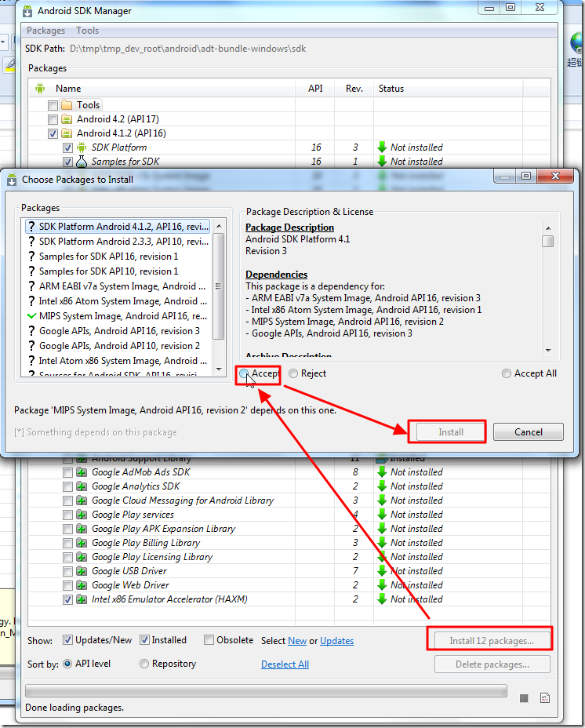Viewport: 585px width, 728px height.
Task: Sort by Repository radio button
Action: point(144,664)
